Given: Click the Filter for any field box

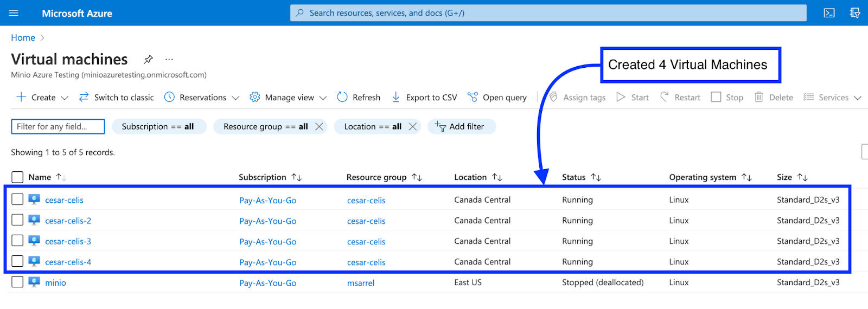Looking at the screenshot, I should pos(58,126).
